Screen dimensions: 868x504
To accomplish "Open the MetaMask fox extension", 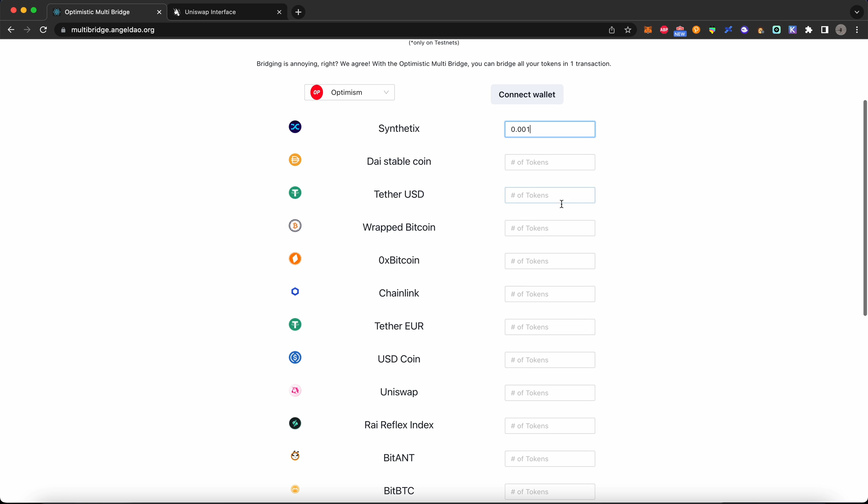I will tap(648, 30).
